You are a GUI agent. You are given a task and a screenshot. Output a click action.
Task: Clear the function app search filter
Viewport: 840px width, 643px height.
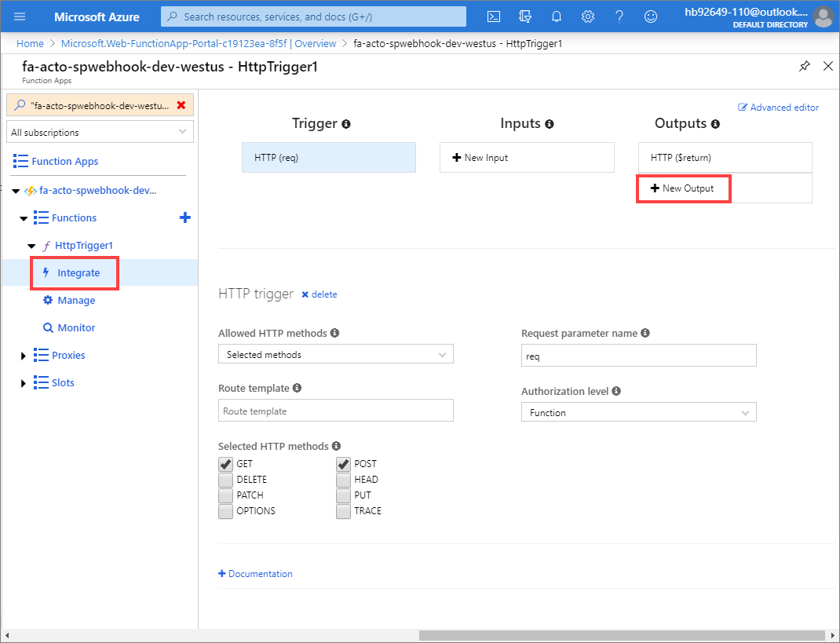181,105
